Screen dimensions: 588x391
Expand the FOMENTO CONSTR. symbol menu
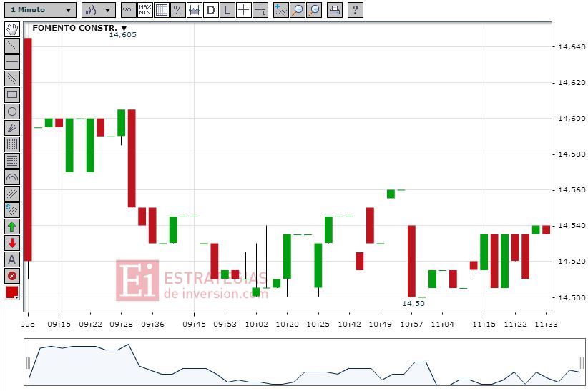124,28
